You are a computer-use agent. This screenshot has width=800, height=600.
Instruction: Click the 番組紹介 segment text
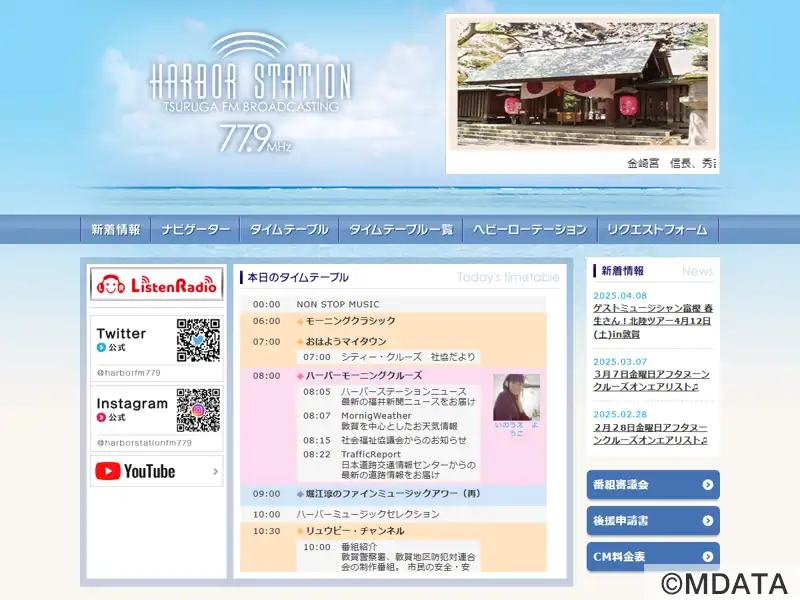tap(359, 547)
